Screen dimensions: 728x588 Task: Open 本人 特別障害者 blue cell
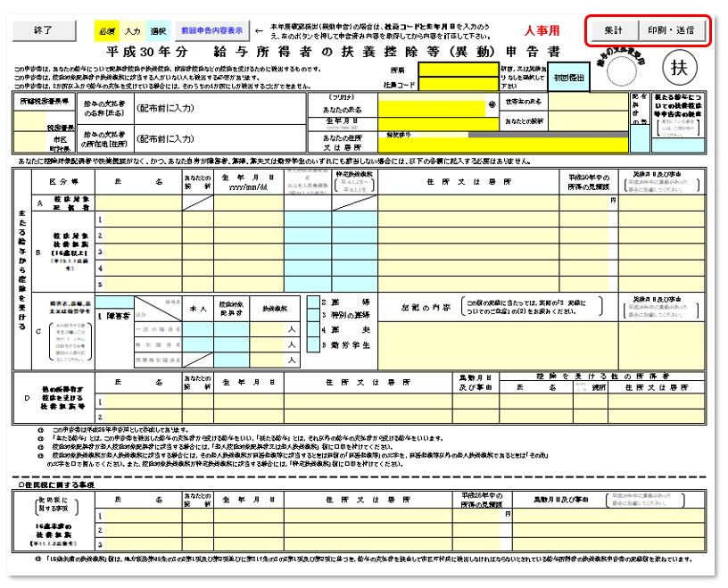[x=197, y=345]
